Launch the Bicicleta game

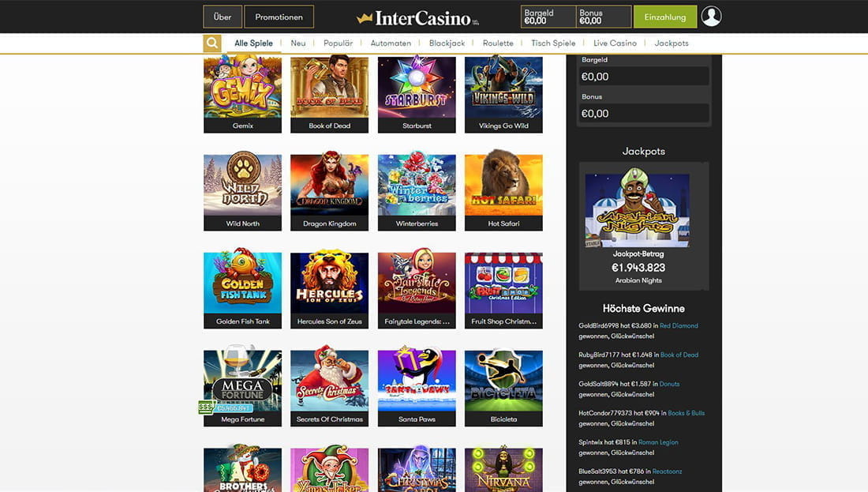503,387
